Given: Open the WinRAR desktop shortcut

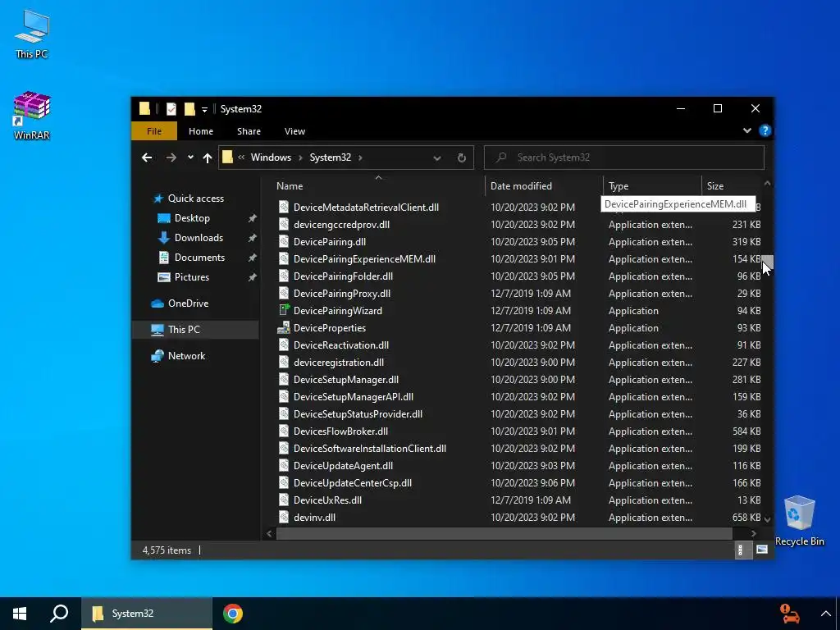Looking at the screenshot, I should tap(32, 115).
